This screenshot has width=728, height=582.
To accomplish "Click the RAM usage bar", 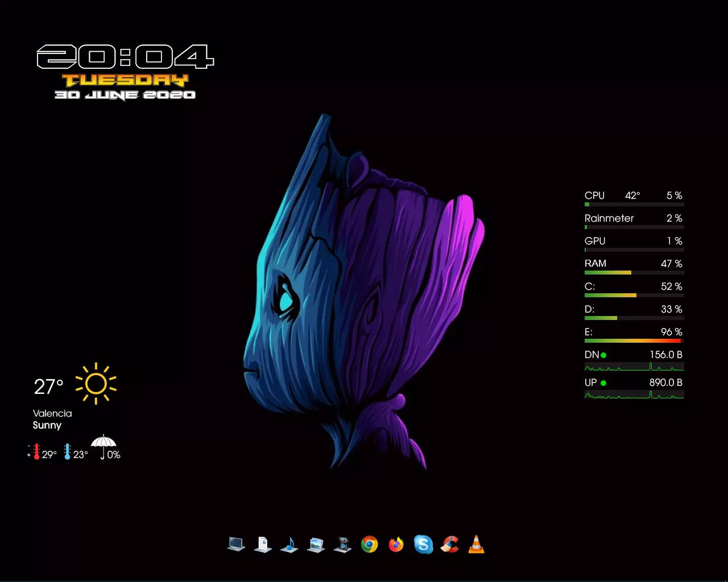I will click(x=634, y=272).
